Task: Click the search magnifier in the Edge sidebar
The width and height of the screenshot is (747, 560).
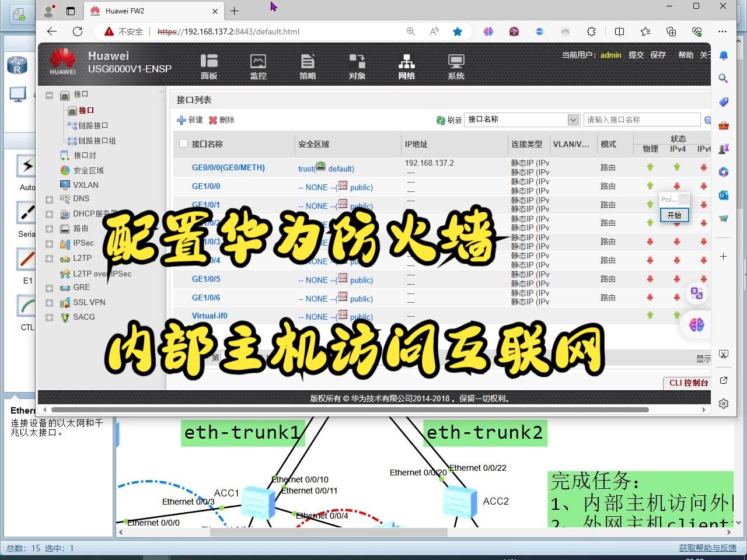Action: point(723,78)
